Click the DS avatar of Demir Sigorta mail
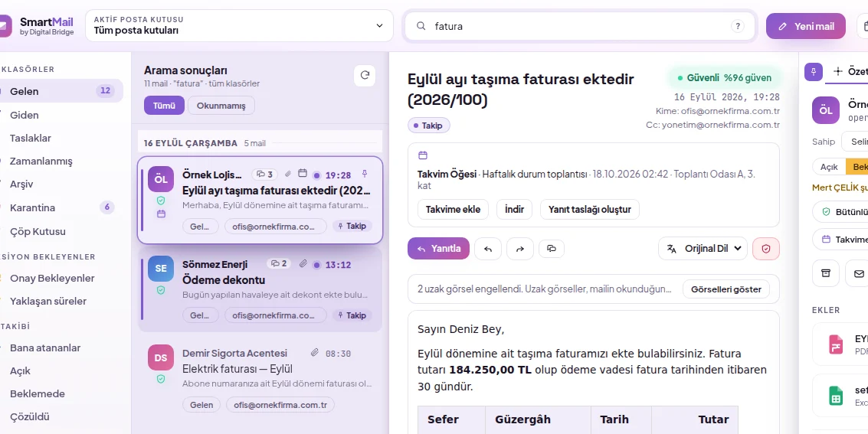This screenshot has width=868, height=434. pyautogui.click(x=161, y=357)
